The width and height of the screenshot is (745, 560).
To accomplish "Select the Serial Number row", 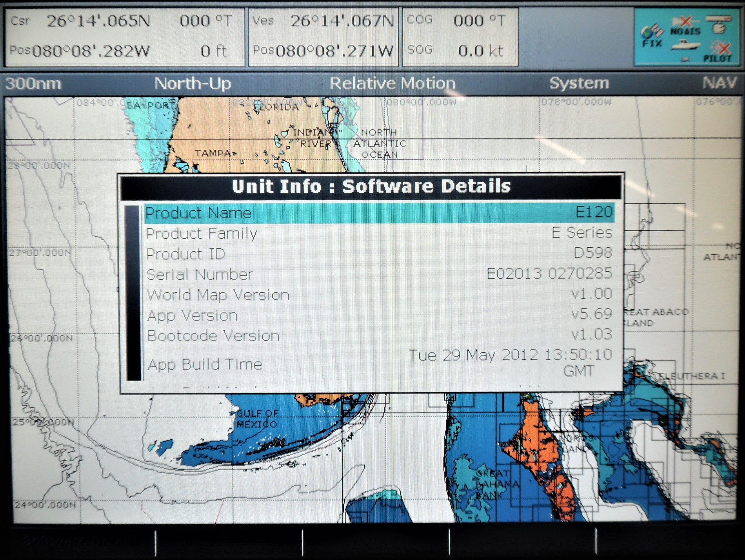I will pos(379,274).
